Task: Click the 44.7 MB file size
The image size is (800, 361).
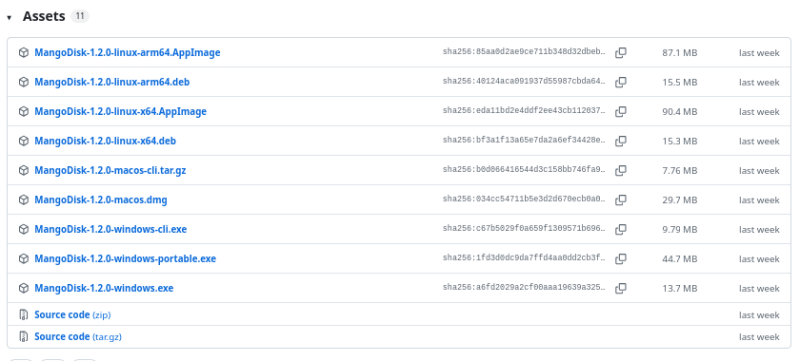Action: click(x=680, y=259)
